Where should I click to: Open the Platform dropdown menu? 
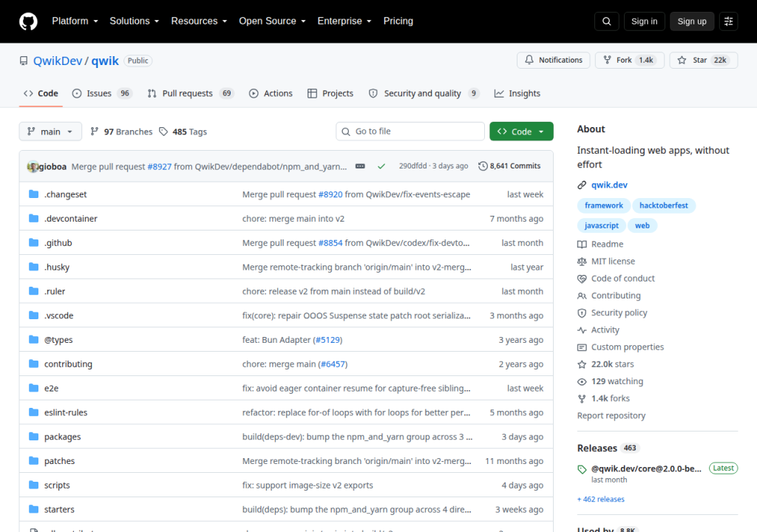[x=75, y=21]
